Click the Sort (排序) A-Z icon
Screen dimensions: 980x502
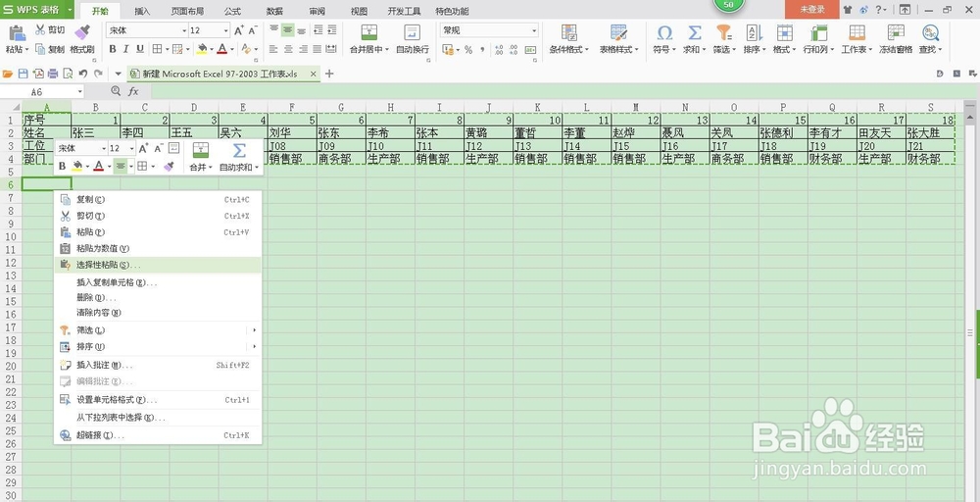point(755,32)
